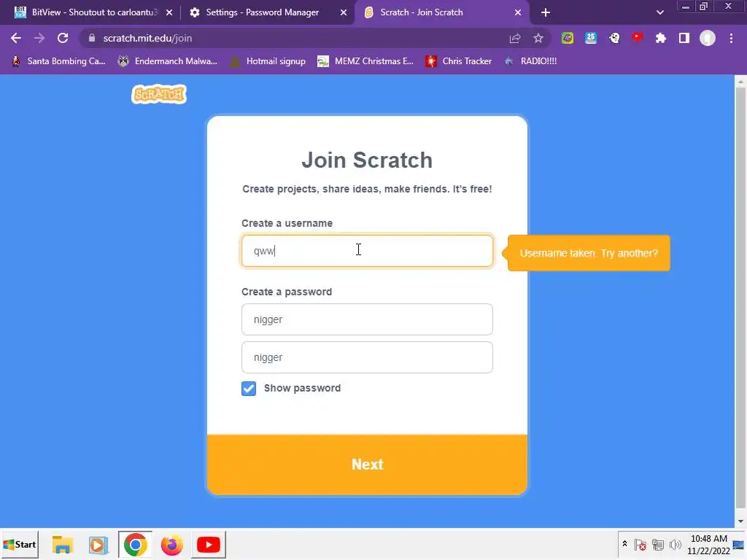Image resolution: width=747 pixels, height=560 pixels.
Task: Reload the Scratch join page
Action: tap(63, 38)
